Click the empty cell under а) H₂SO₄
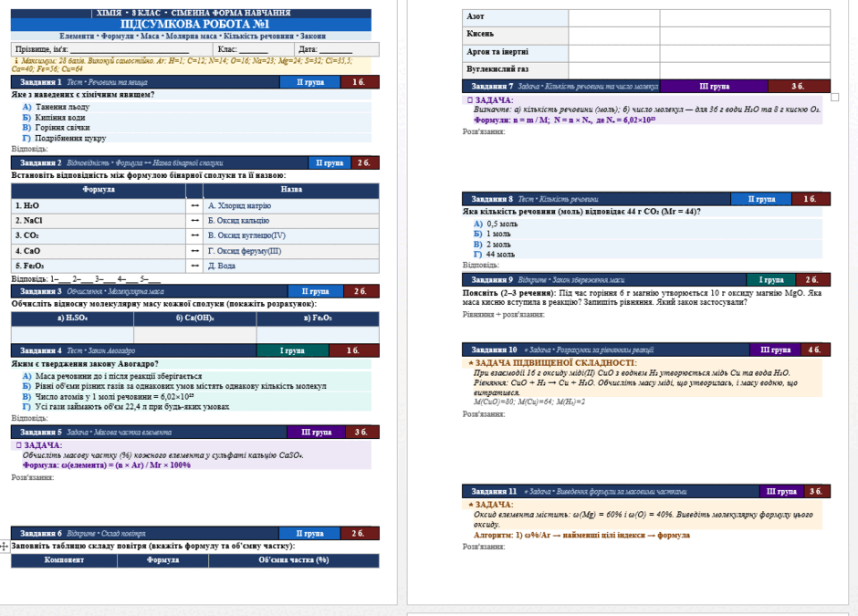Viewport: 858px width, 616px height. [72, 334]
